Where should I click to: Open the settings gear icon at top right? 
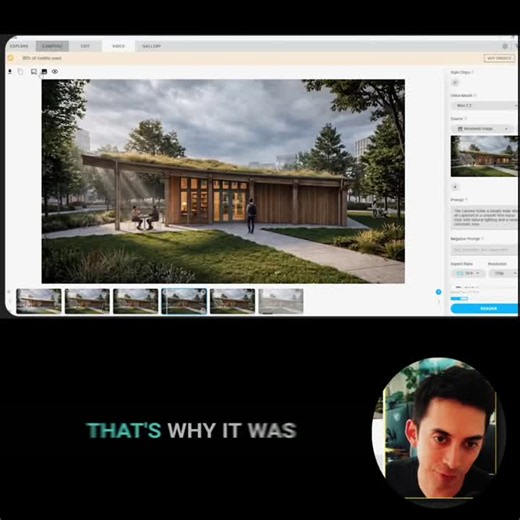(505, 46)
